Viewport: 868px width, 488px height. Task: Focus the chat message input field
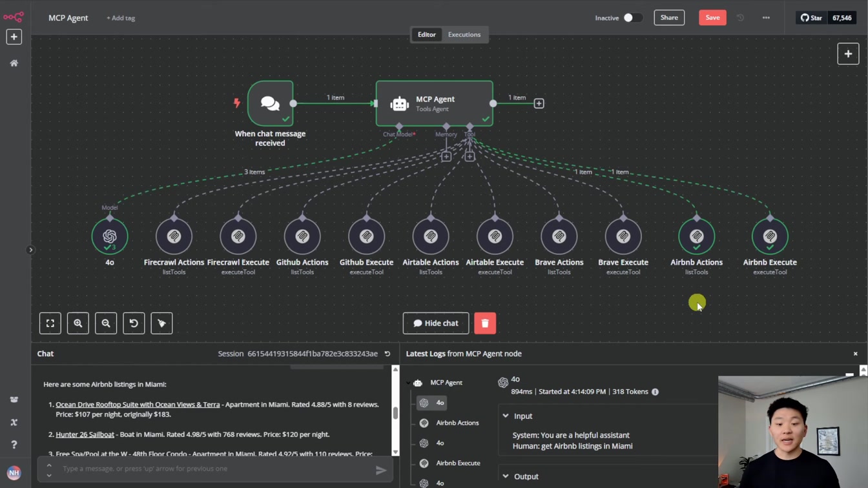click(216, 469)
